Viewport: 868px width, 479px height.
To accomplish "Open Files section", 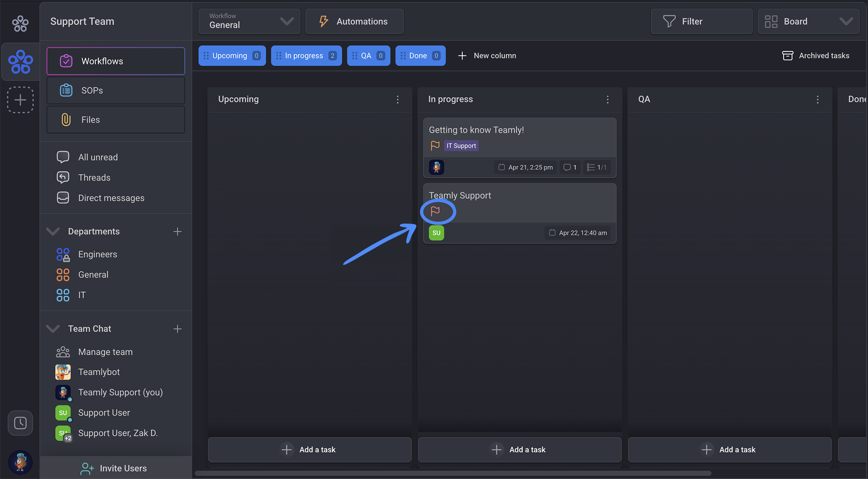I will [116, 120].
